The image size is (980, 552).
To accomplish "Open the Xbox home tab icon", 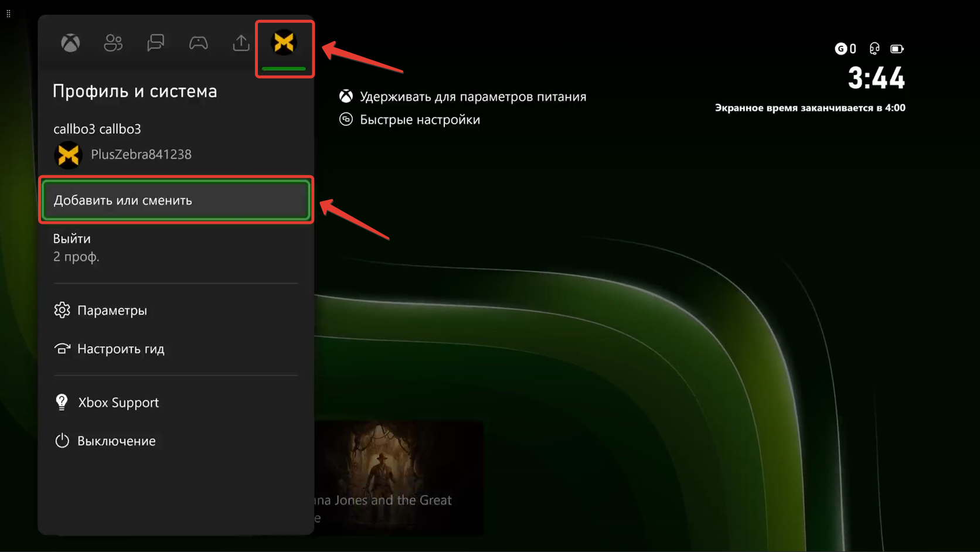I will coord(70,43).
